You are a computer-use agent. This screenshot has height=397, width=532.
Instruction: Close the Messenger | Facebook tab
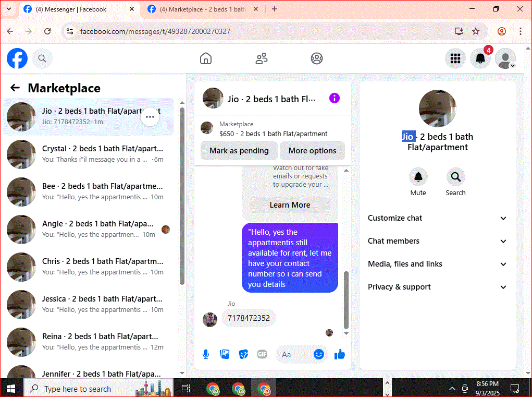point(132,9)
